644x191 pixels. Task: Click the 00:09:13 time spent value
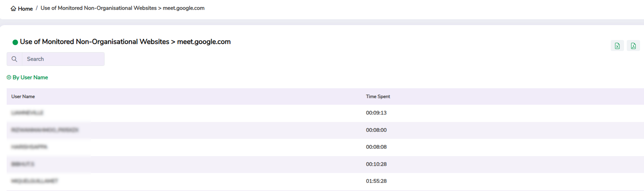coord(376,113)
